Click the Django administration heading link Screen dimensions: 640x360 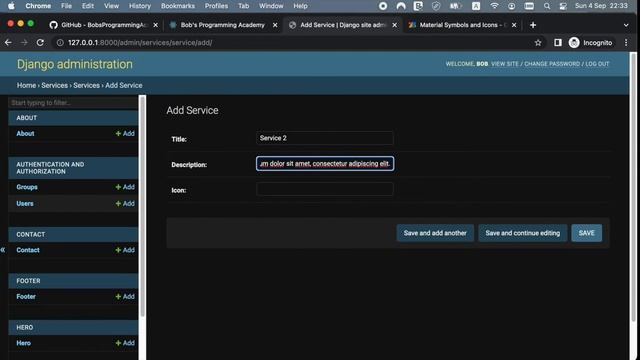[x=75, y=64]
